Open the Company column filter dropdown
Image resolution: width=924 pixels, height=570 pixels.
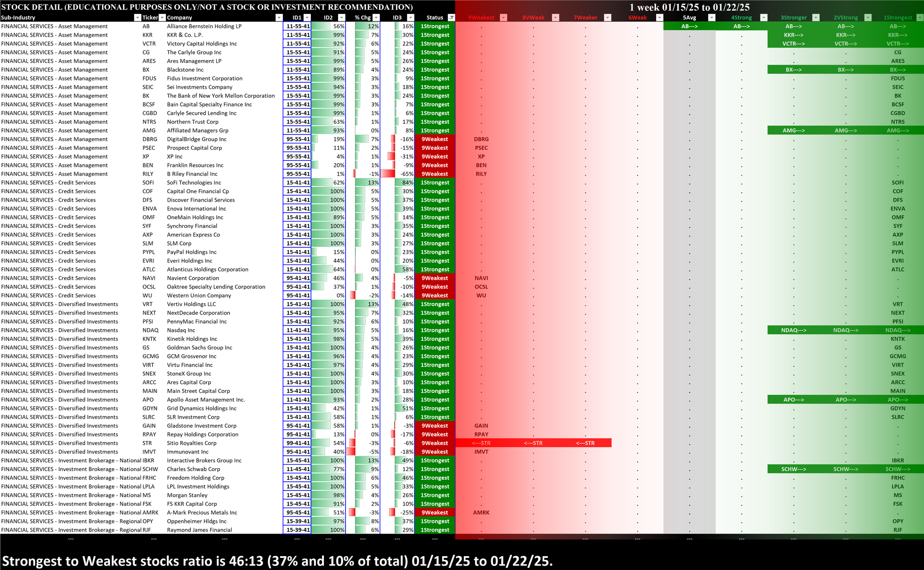[x=279, y=18]
